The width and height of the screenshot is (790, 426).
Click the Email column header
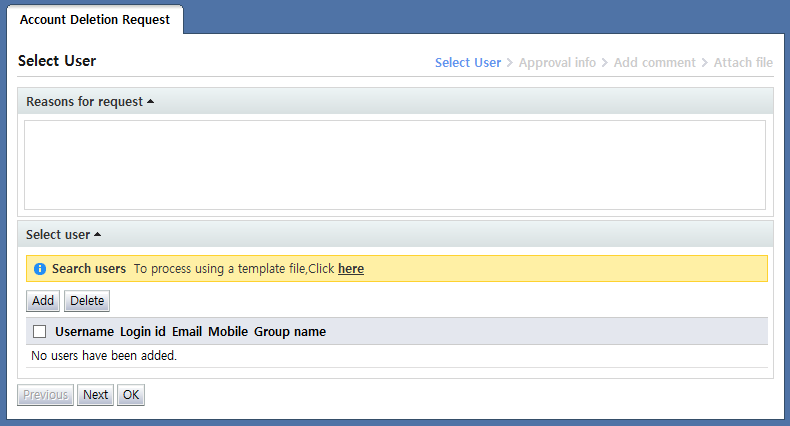pyautogui.click(x=187, y=332)
